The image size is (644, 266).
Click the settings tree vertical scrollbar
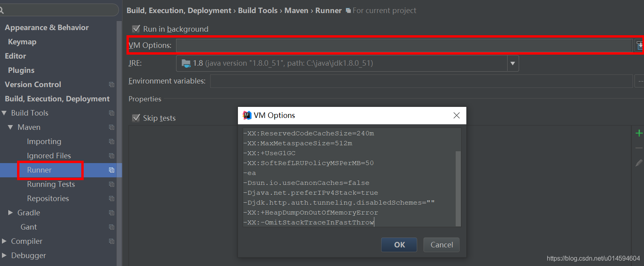click(119, 142)
